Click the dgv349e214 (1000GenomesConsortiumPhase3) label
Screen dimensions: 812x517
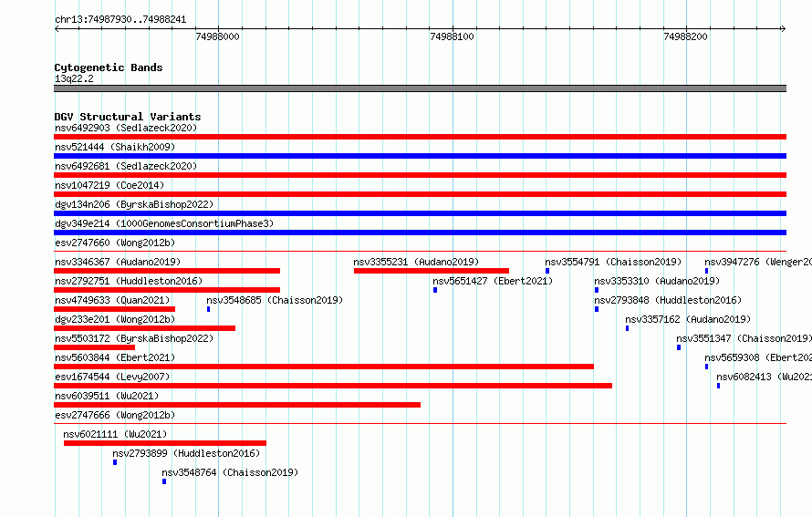point(164,223)
